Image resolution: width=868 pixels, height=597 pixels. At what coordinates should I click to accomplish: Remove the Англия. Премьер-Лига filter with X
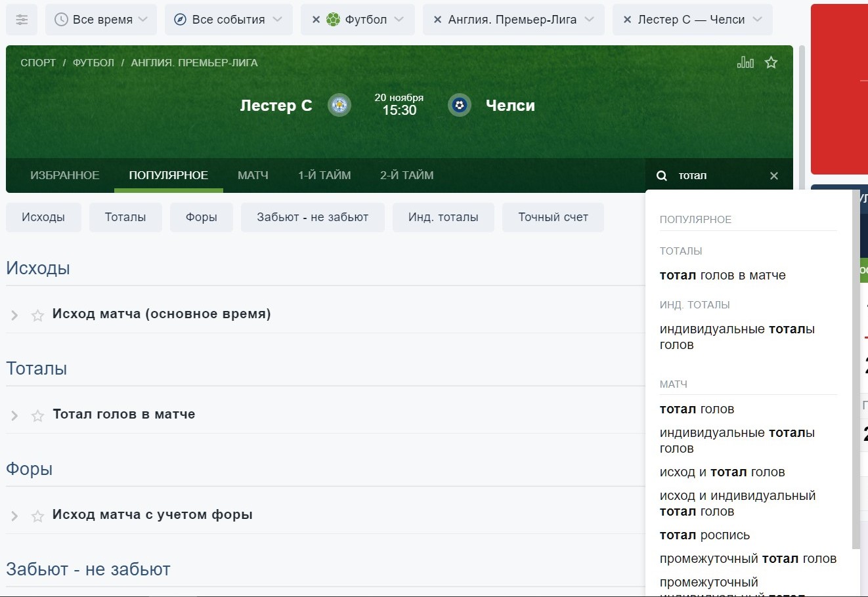437,20
